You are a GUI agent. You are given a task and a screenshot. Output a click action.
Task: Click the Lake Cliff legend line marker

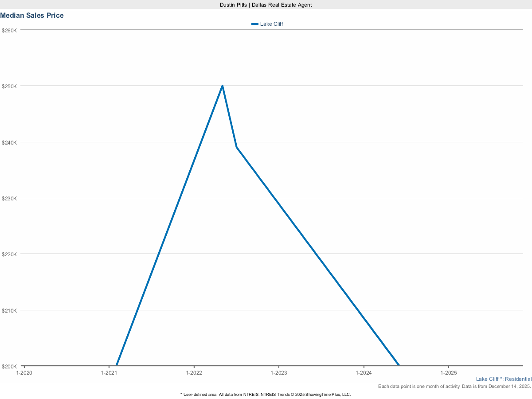point(255,24)
